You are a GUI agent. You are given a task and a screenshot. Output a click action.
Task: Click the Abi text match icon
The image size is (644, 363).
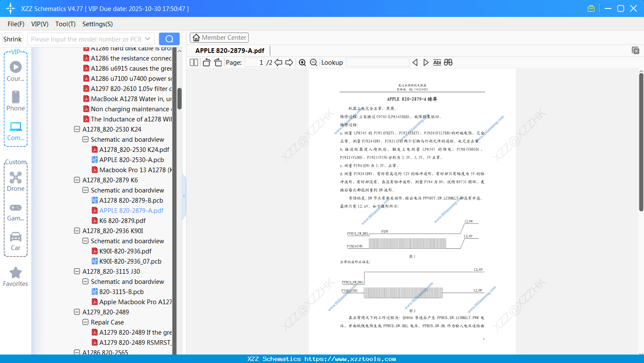[437, 63]
